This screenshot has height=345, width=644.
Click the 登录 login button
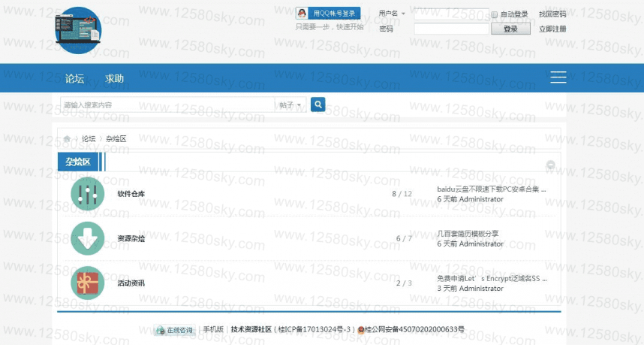510,29
